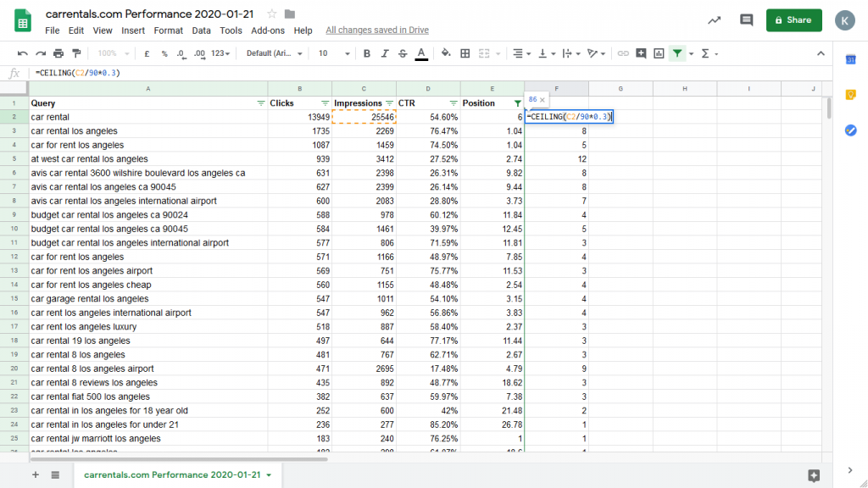Click the Explore button
This screenshot has width=868, height=488.
(x=814, y=475)
